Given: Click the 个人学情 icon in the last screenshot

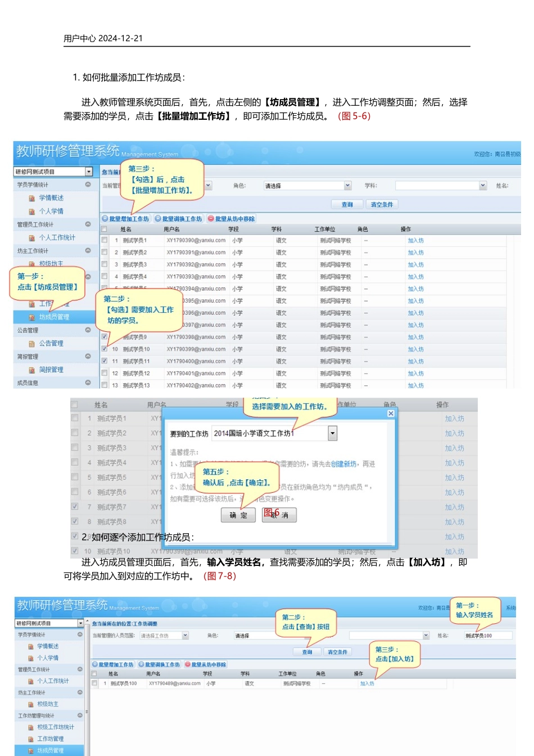Looking at the screenshot, I should click(x=31, y=658).
